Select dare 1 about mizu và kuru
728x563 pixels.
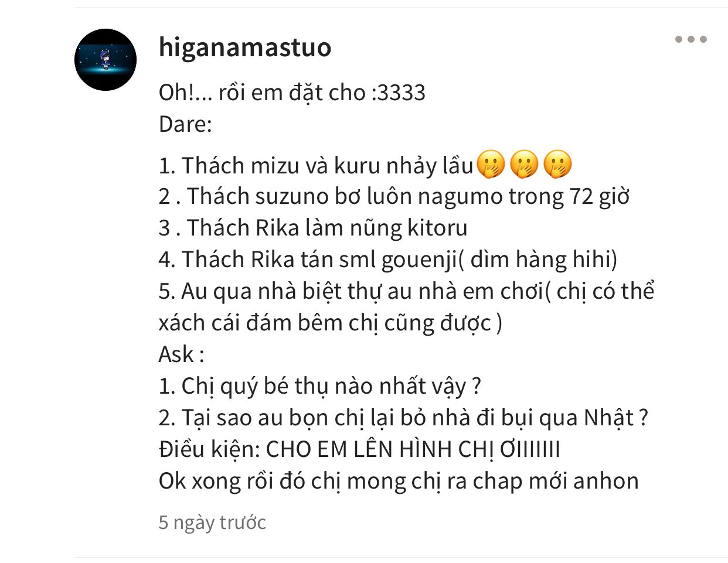(x=315, y=166)
